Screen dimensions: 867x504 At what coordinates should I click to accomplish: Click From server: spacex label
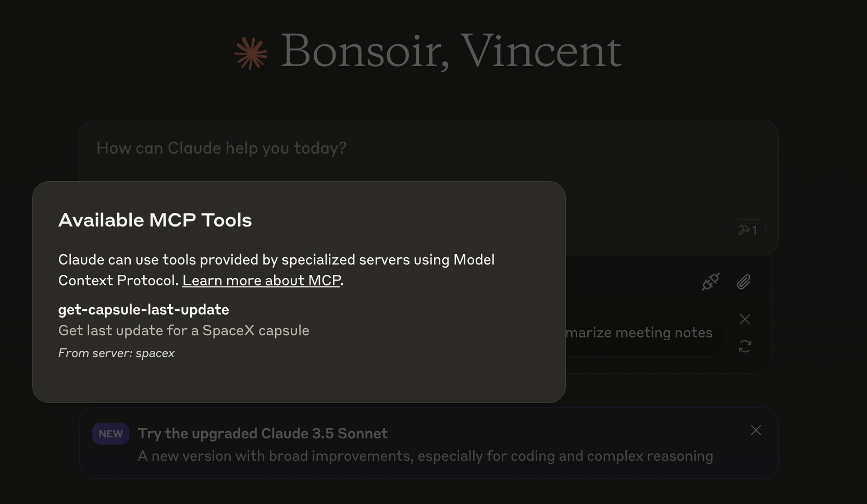tap(116, 353)
